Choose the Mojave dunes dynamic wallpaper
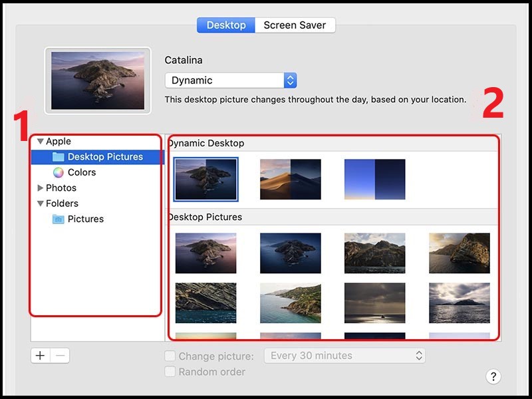532x399 pixels. pyautogui.click(x=291, y=179)
